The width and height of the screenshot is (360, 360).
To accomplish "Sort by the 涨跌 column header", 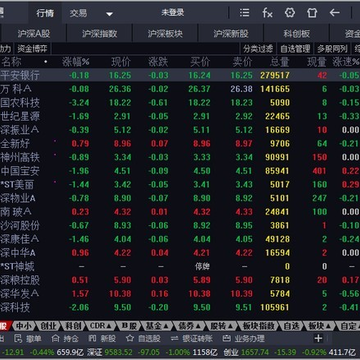I will 158,62.
